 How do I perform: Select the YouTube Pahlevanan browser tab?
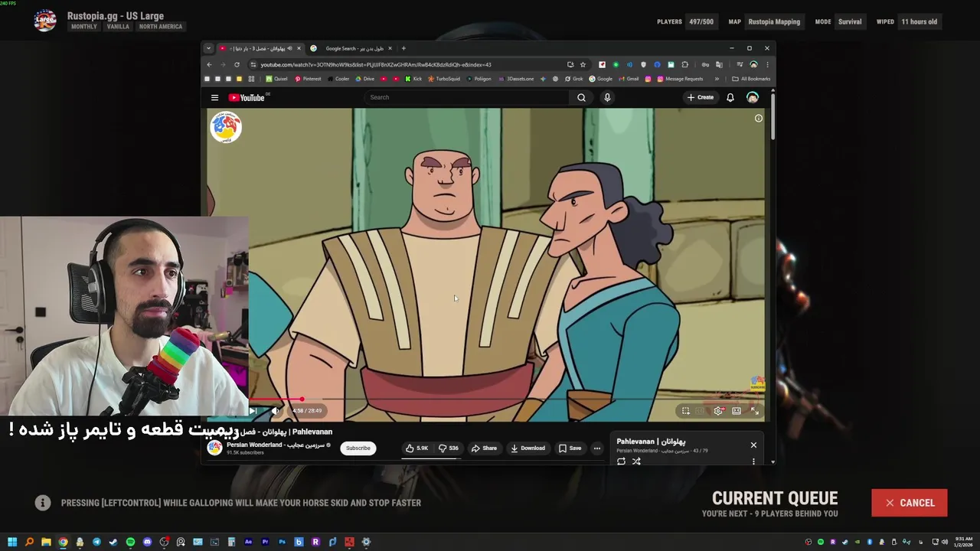pos(260,48)
